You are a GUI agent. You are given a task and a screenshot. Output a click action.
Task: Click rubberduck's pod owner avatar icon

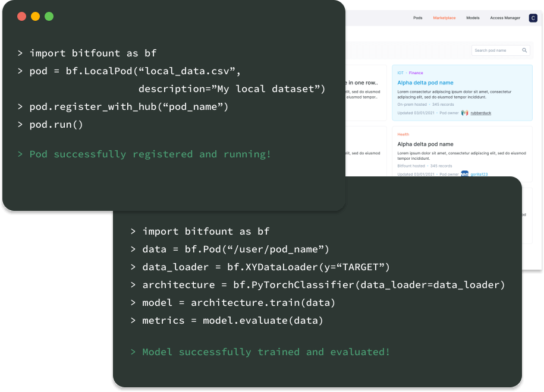[464, 113]
